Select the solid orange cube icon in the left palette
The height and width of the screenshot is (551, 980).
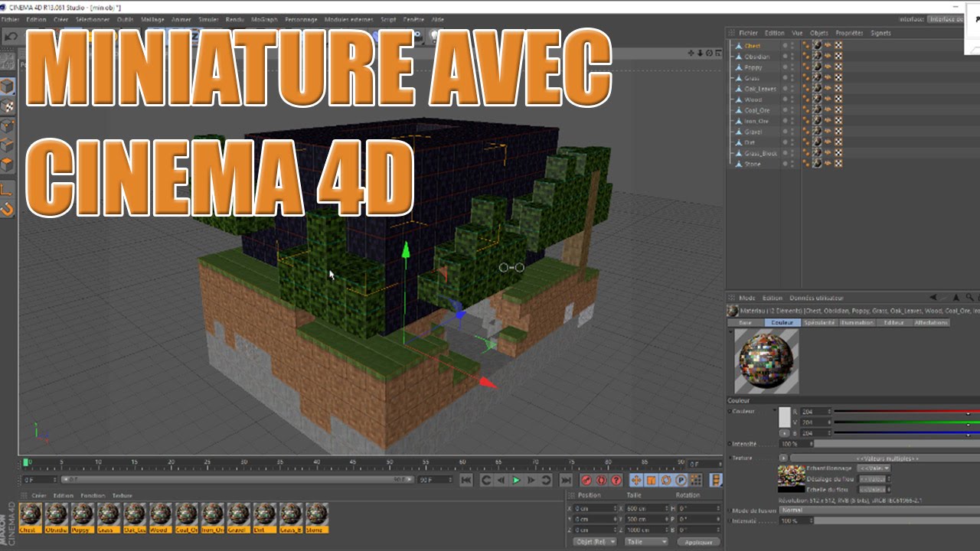[7, 164]
